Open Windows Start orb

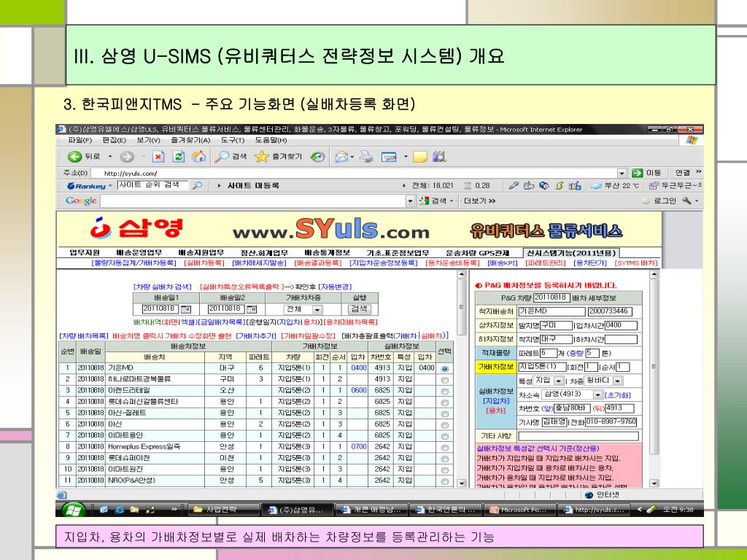pyautogui.click(x=73, y=510)
